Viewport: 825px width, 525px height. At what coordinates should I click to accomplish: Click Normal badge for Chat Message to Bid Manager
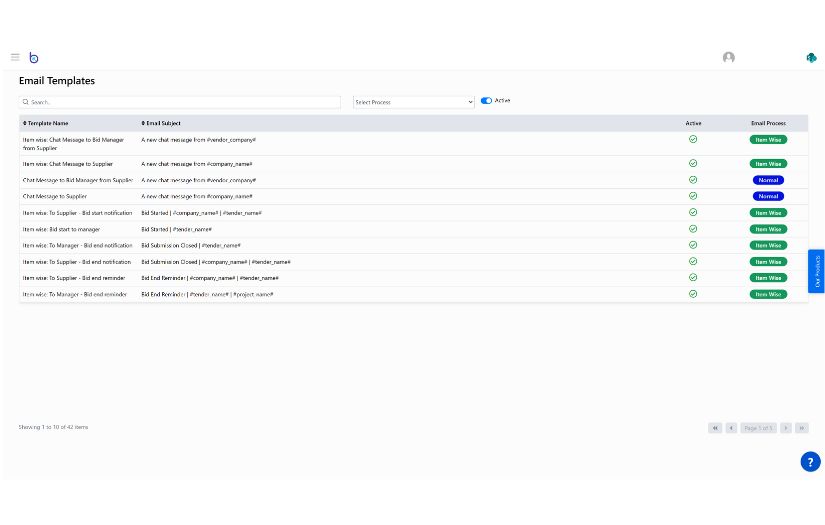pyautogui.click(x=768, y=180)
